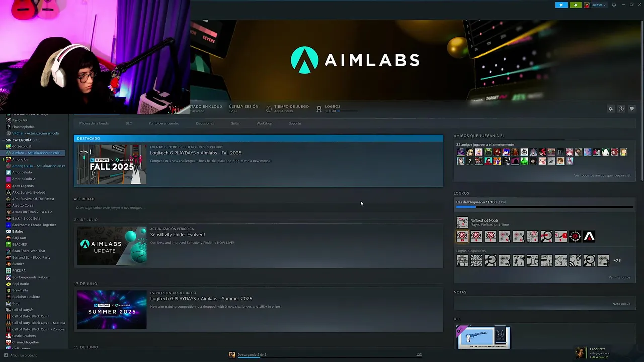Click the Apex Legends game icon
Image resolution: width=644 pixels, height=362 pixels.
[x=8, y=186]
